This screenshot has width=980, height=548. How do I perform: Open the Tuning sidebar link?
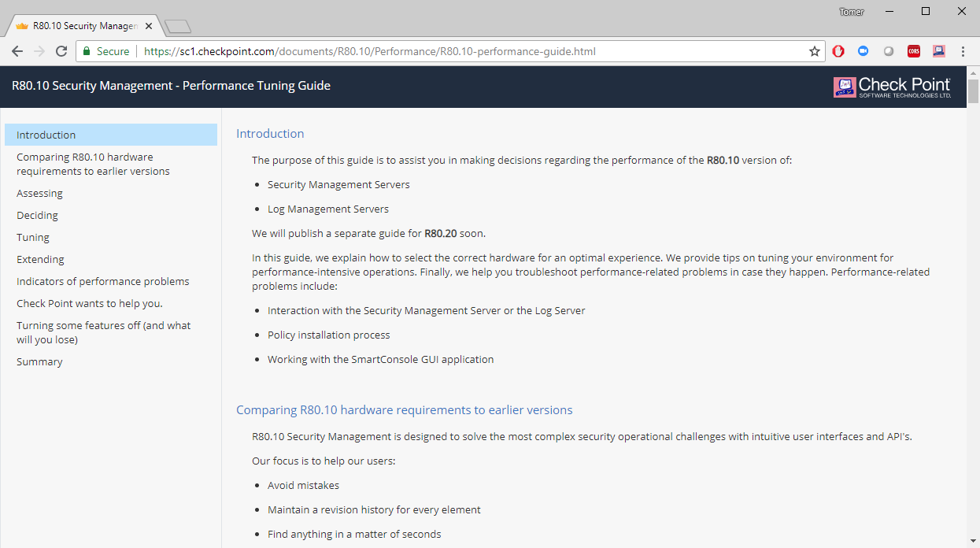tap(33, 237)
